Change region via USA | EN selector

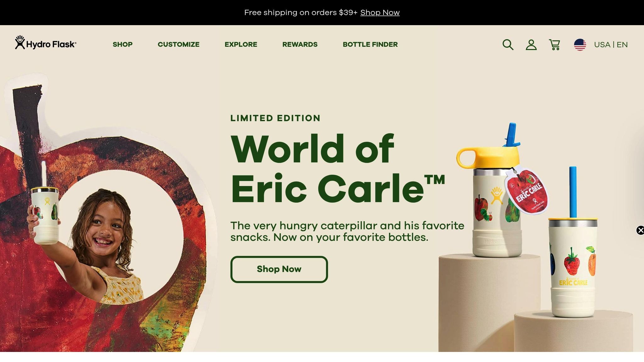611,45
